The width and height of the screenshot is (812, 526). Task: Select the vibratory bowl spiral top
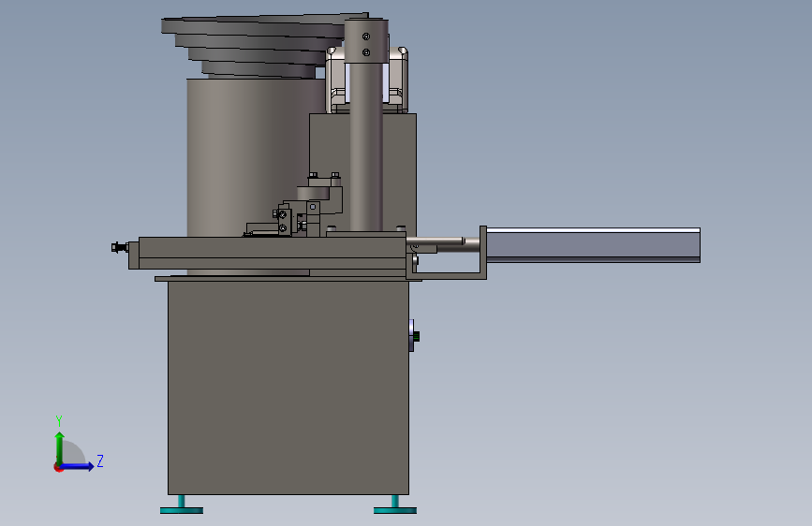tap(254, 46)
